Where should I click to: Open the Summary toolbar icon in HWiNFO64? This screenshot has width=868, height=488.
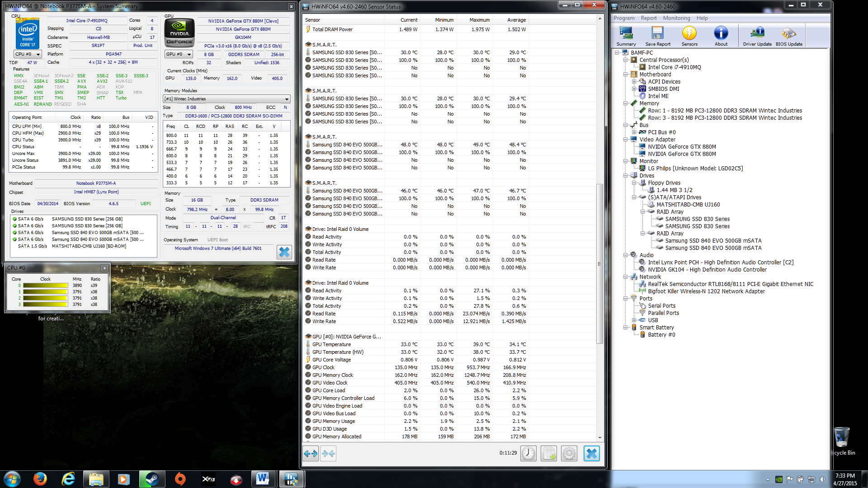[x=626, y=36]
